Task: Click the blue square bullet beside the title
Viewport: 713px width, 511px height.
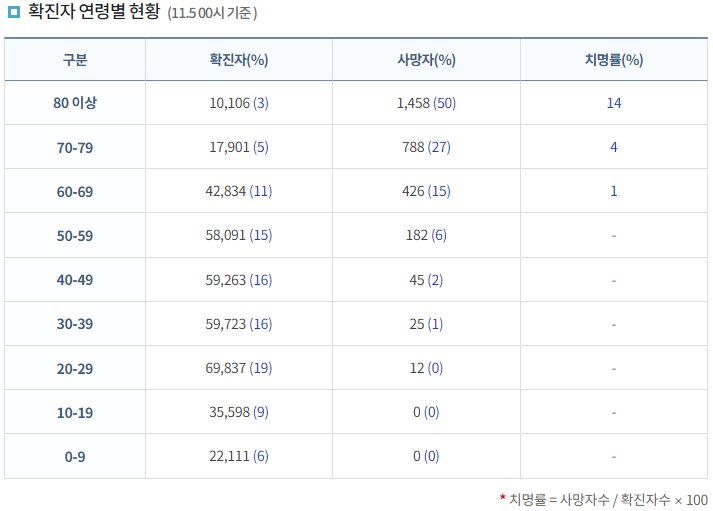Action: [14, 12]
